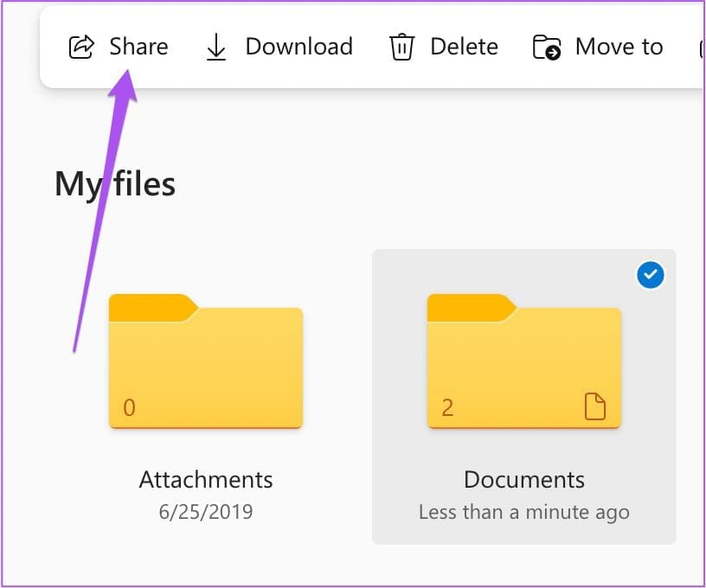
Task: Download the selected folder
Action: tap(299, 47)
